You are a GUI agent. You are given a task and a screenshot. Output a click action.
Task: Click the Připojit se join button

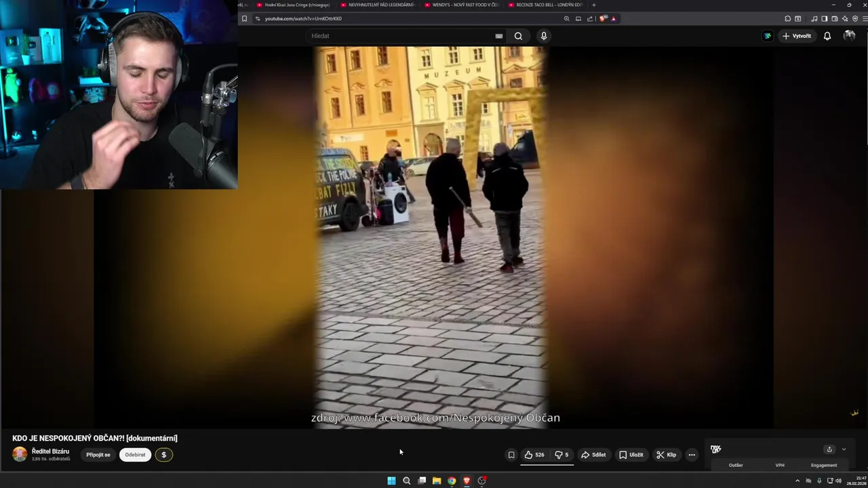coord(98,455)
